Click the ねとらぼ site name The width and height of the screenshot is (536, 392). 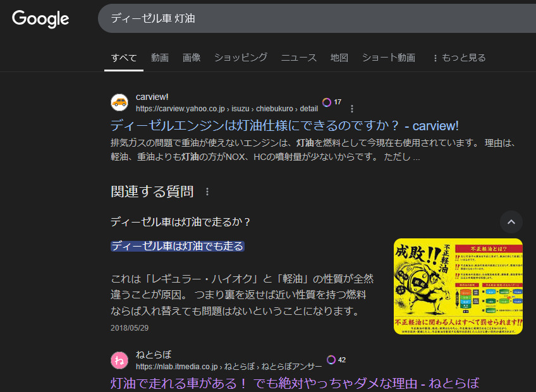[154, 355]
